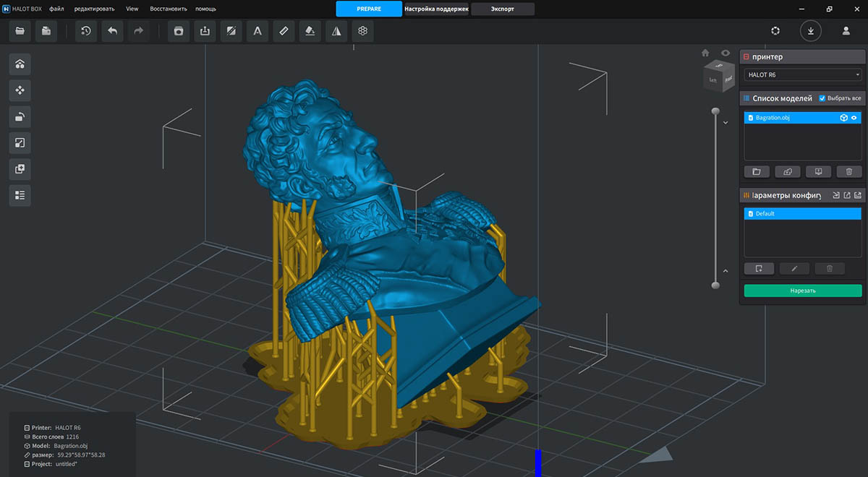Toggle the eye icon above the view cube
The width and height of the screenshot is (868, 477).
726,53
